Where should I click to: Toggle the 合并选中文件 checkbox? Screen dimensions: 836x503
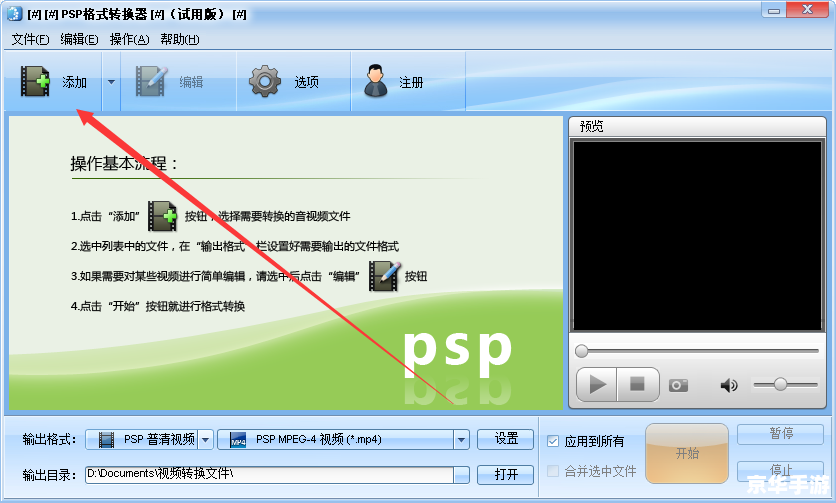(553, 471)
